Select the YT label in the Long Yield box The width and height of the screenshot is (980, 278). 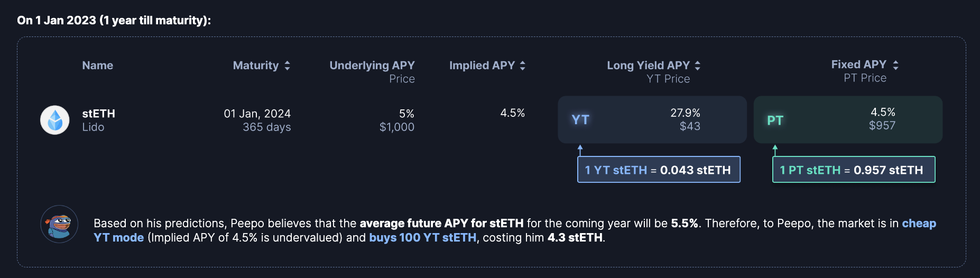[580, 120]
